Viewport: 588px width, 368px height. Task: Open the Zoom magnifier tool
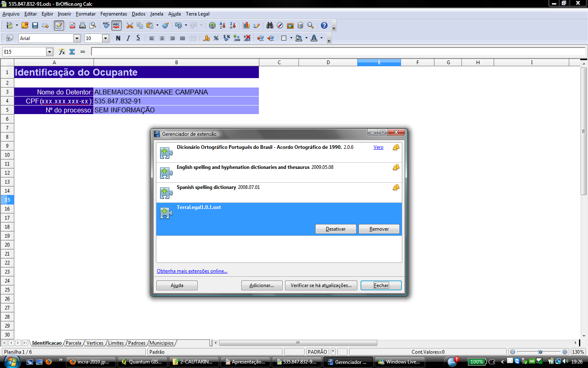(311, 25)
